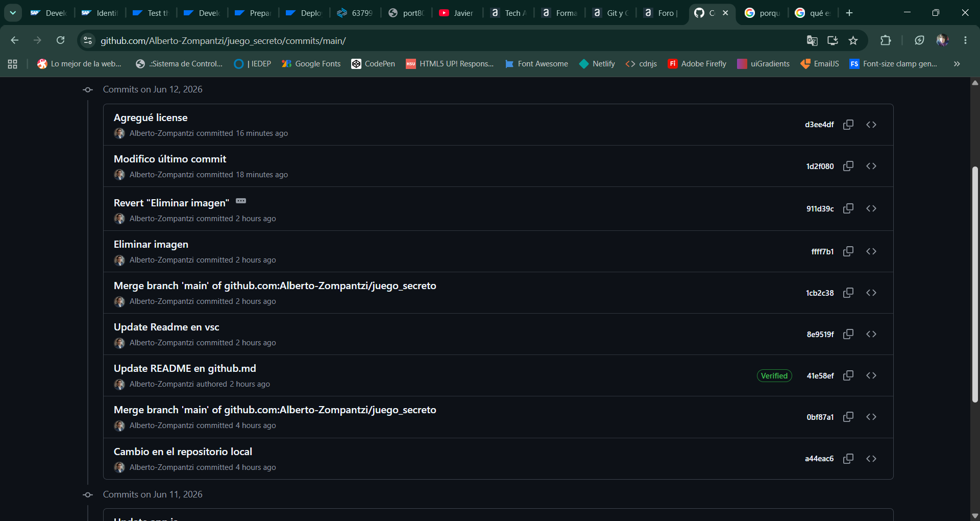This screenshot has height=521, width=980.
Task: Open "Cambio en el repositorio local" commit
Action: click(x=183, y=452)
